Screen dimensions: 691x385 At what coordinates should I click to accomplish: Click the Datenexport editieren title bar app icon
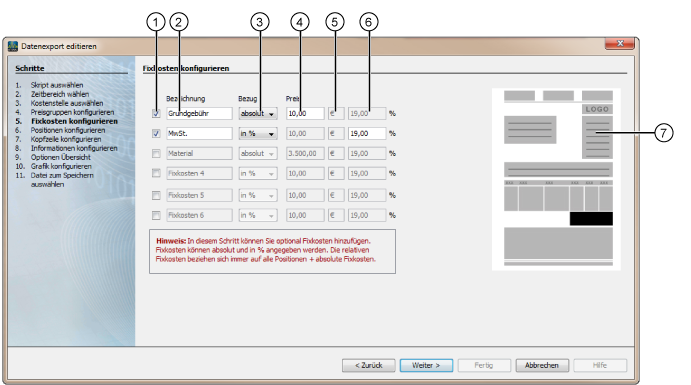(x=13, y=46)
